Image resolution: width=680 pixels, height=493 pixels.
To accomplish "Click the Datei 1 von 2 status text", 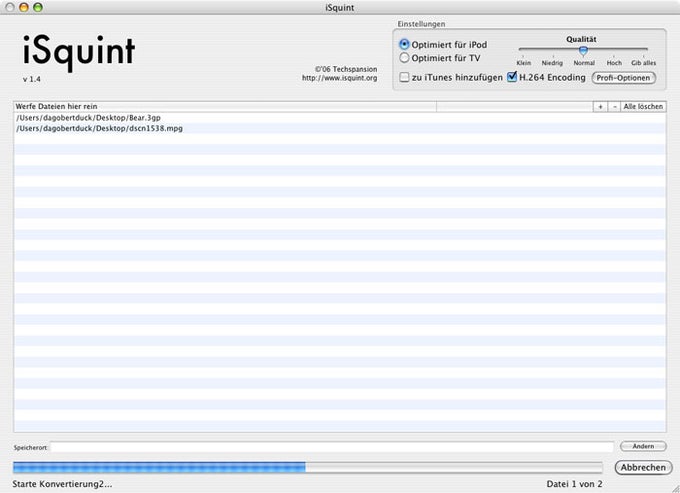I will pos(574,484).
